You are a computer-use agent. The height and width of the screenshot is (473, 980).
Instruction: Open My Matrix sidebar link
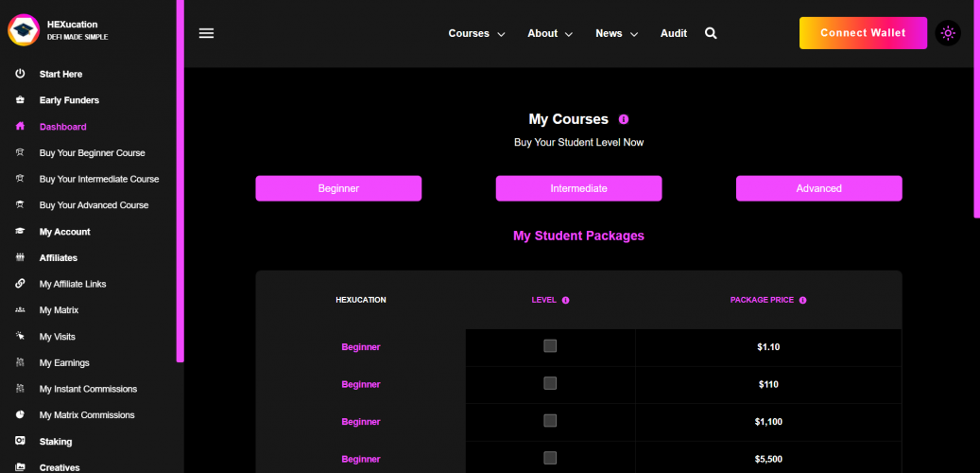(59, 310)
